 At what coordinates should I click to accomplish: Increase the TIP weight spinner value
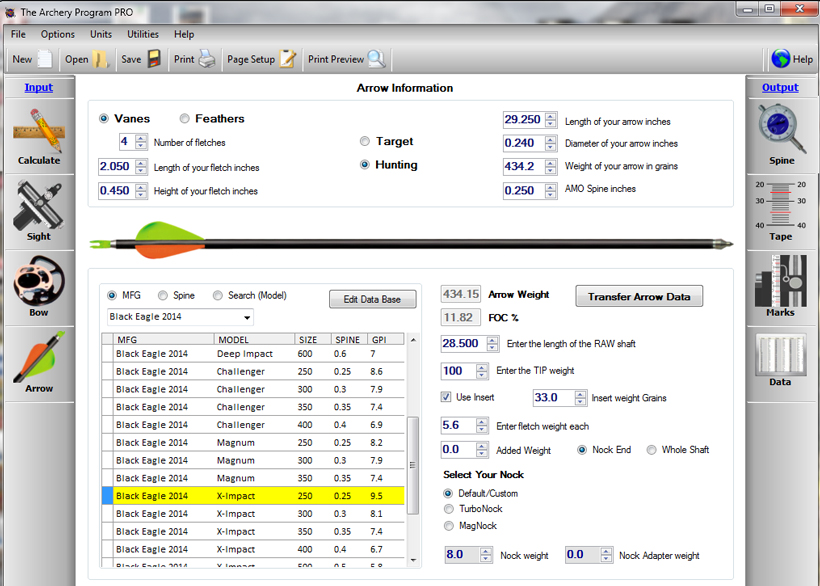482,367
